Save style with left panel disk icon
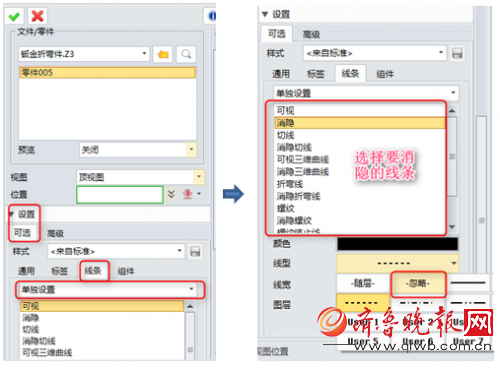The image size is (500, 369). coord(195,251)
